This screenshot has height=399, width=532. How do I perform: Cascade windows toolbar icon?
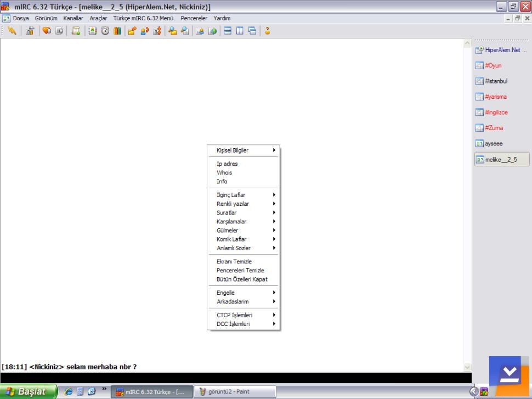252,31
